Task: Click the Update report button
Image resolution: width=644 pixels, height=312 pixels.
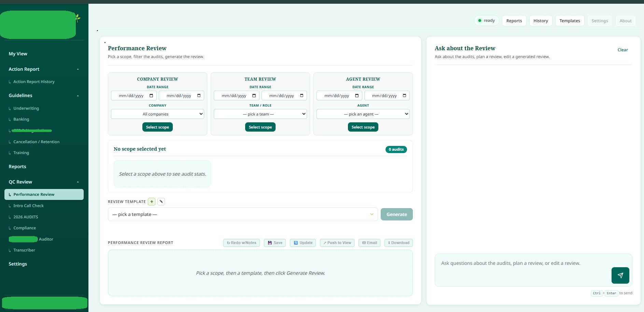Action: 303,243
